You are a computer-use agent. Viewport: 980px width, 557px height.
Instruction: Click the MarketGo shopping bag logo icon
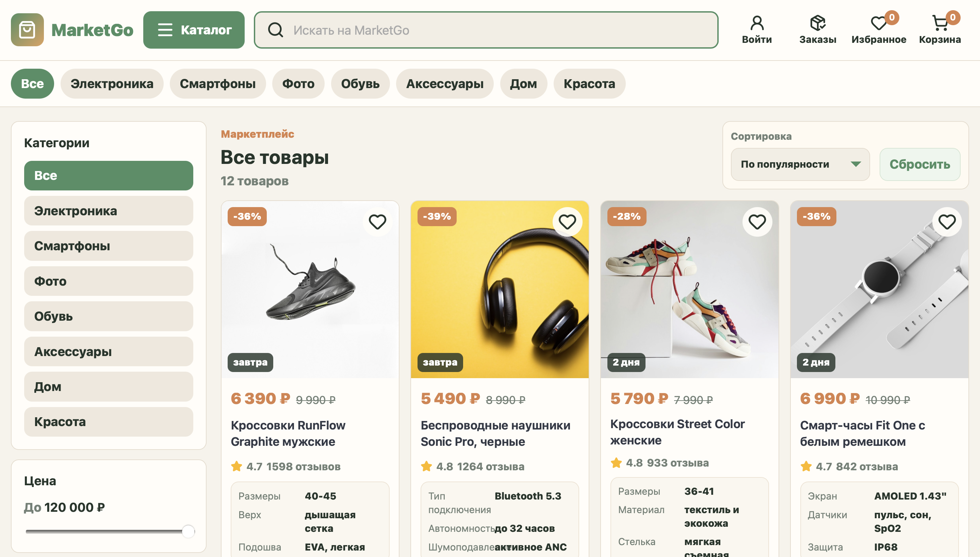pos(27,30)
